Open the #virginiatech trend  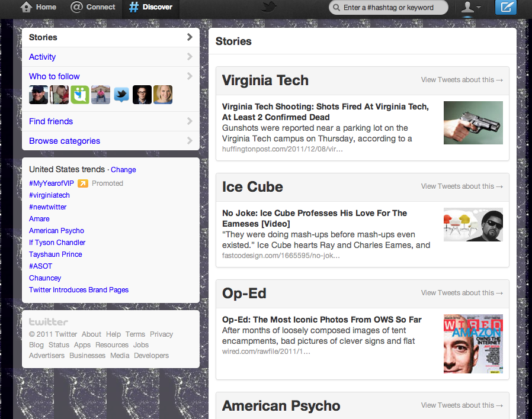pyautogui.click(x=49, y=195)
